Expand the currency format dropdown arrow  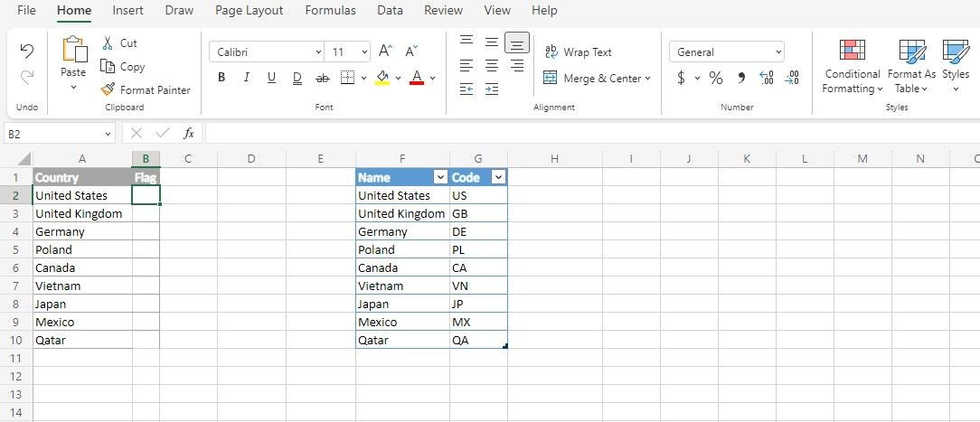coord(697,78)
